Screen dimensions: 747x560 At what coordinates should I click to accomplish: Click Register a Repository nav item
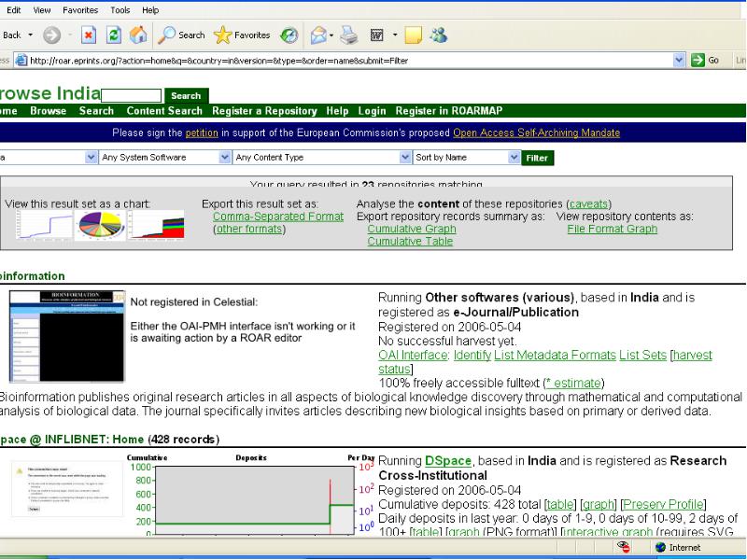coord(264,110)
